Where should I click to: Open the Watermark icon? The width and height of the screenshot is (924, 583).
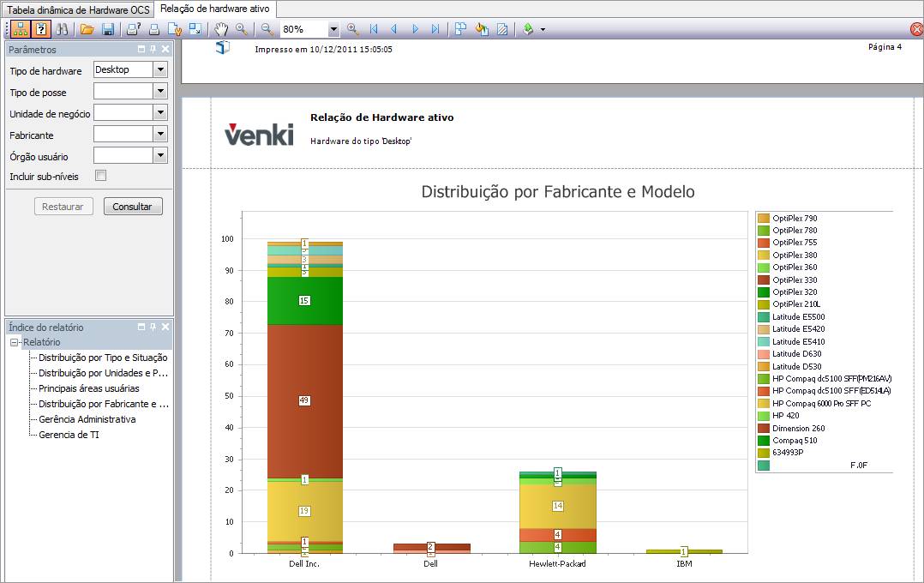[x=502, y=29]
